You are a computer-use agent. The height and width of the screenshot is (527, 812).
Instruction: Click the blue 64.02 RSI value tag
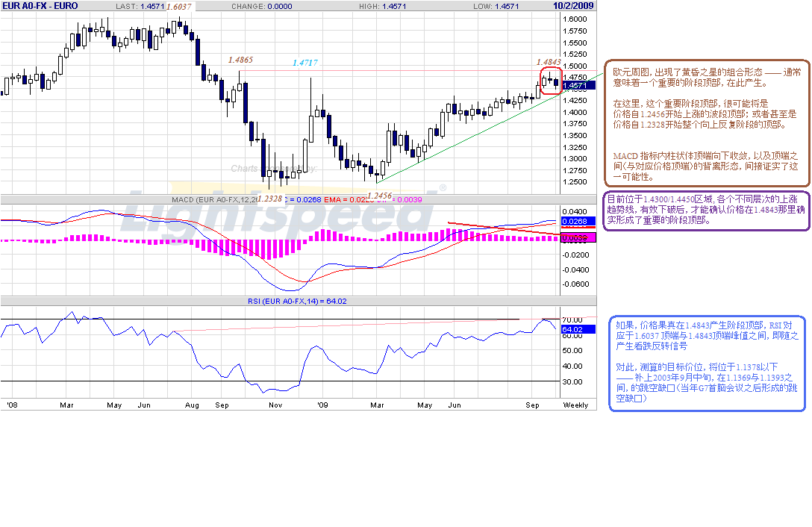578,330
